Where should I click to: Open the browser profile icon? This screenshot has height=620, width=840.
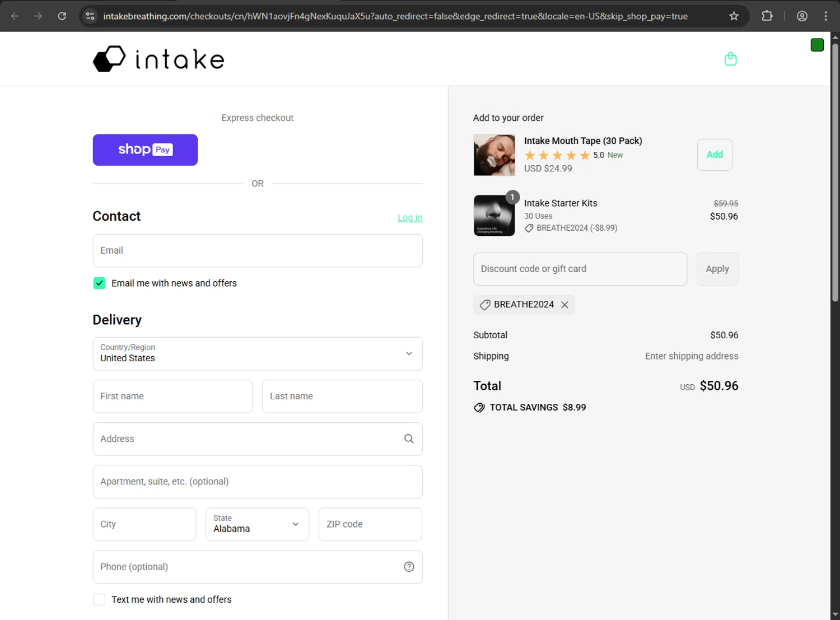pyautogui.click(x=802, y=16)
